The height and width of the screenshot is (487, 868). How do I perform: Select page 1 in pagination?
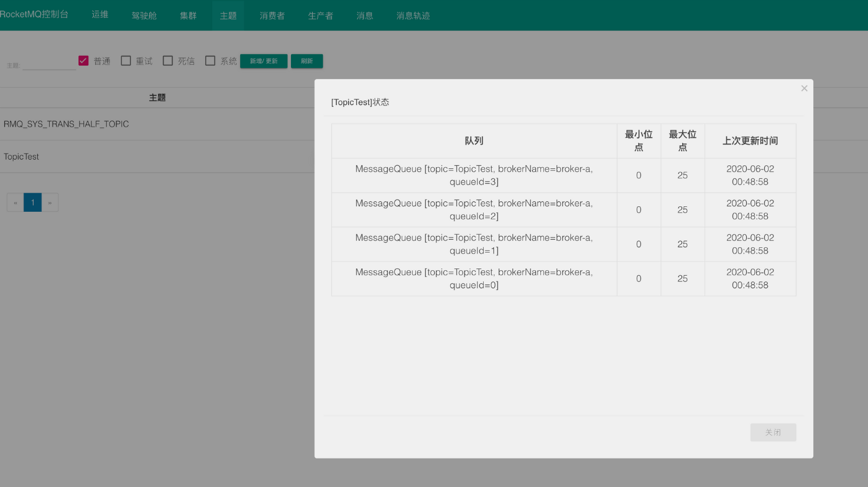33,203
